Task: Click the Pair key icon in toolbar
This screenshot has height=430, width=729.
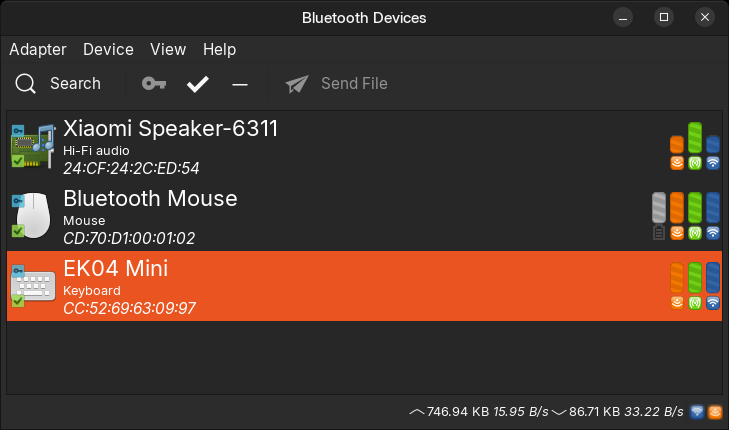Action: [x=153, y=84]
